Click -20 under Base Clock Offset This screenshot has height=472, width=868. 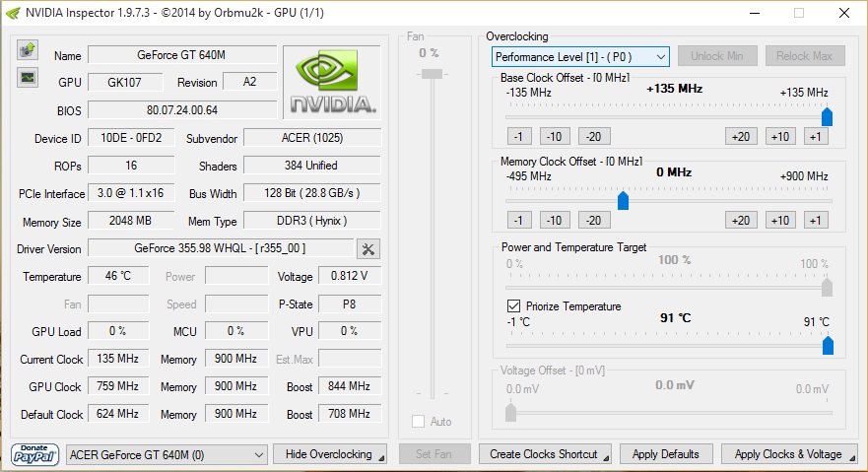coord(594,136)
